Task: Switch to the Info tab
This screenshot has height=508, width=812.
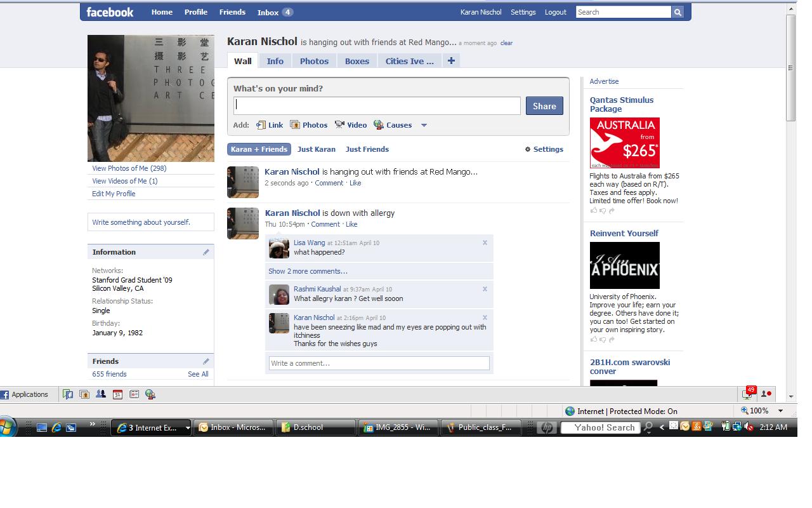Action: tap(275, 61)
